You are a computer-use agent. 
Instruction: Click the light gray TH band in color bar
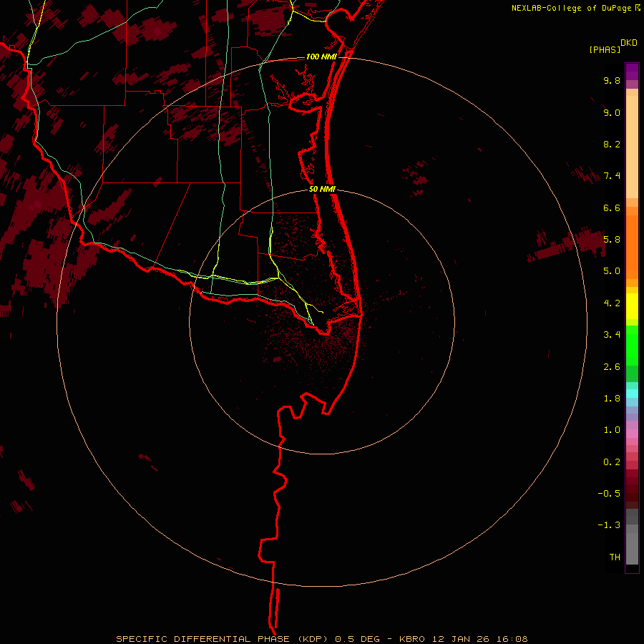632,549
